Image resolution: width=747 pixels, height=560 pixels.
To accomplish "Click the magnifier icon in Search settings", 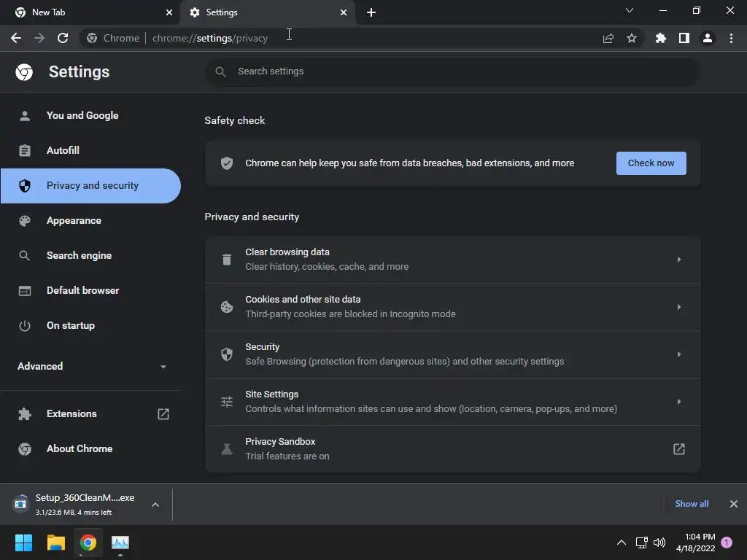I will coord(220,71).
